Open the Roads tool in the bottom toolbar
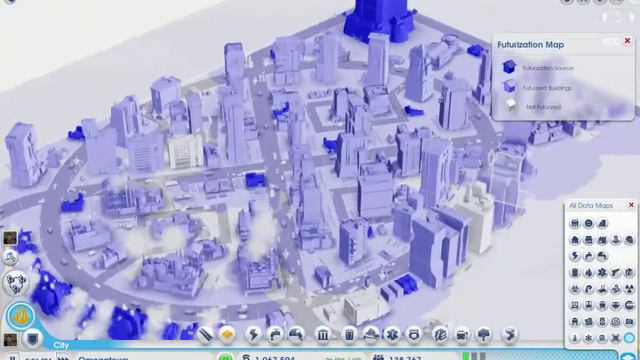 coord(206,335)
